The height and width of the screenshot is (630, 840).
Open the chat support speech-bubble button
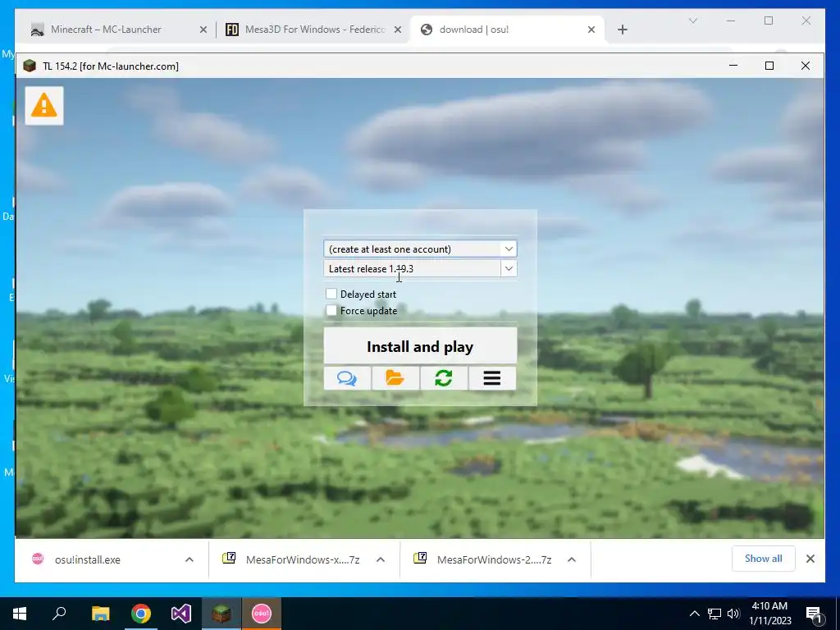coord(347,378)
